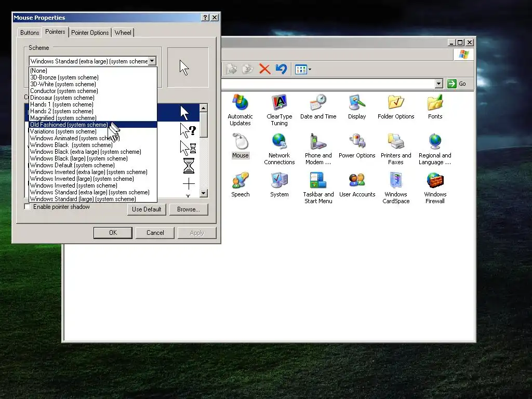Click the Use Default button

(x=147, y=209)
